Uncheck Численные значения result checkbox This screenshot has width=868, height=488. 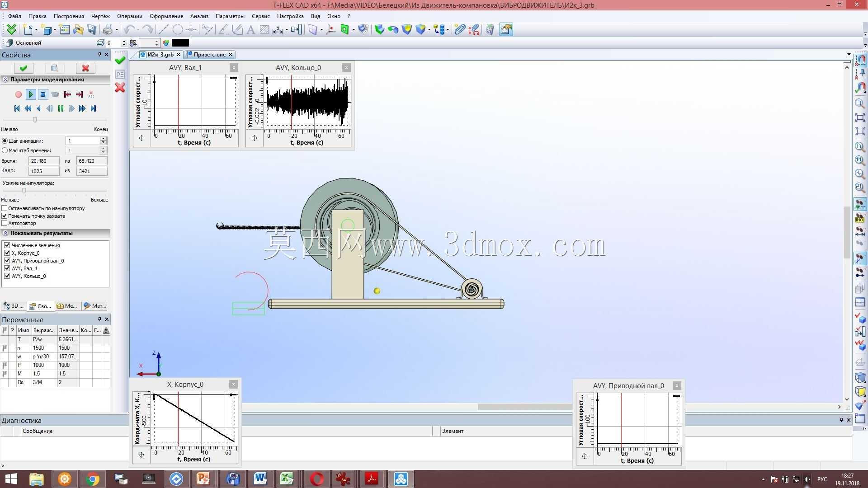coord(7,245)
